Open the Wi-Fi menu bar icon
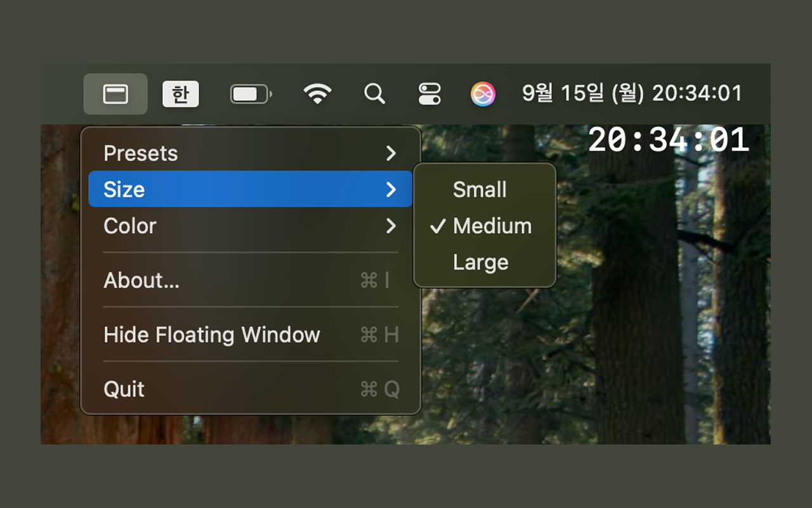The width and height of the screenshot is (812, 508). 317,94
